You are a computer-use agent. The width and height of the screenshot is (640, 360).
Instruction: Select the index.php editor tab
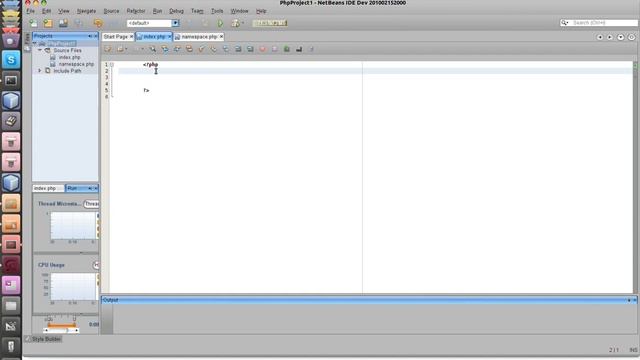click(154, 37)
